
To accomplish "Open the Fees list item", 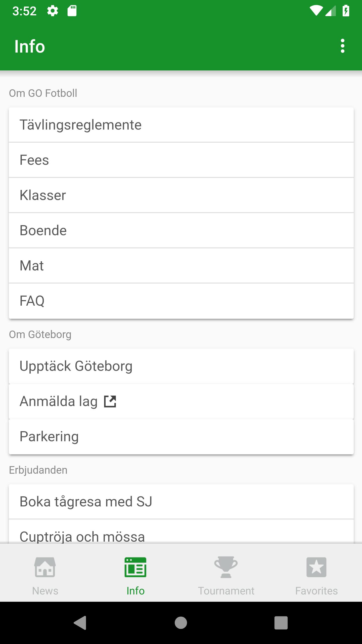I will [x=181, y=160].
